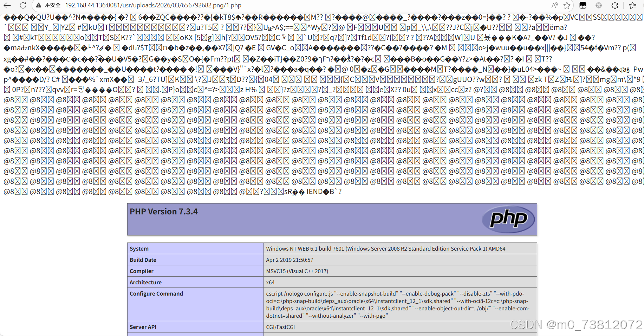Screen dimensions: 644x336
Task: Click the read aloud icon in address bar
Action: point(555,5)
